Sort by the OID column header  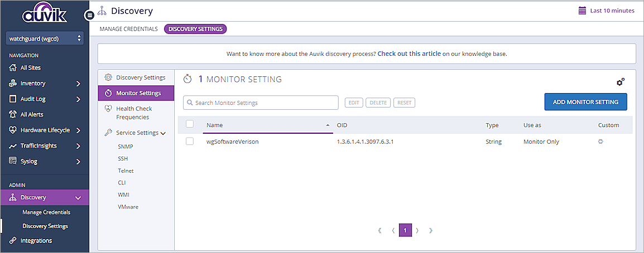click(x=342, y=125)
